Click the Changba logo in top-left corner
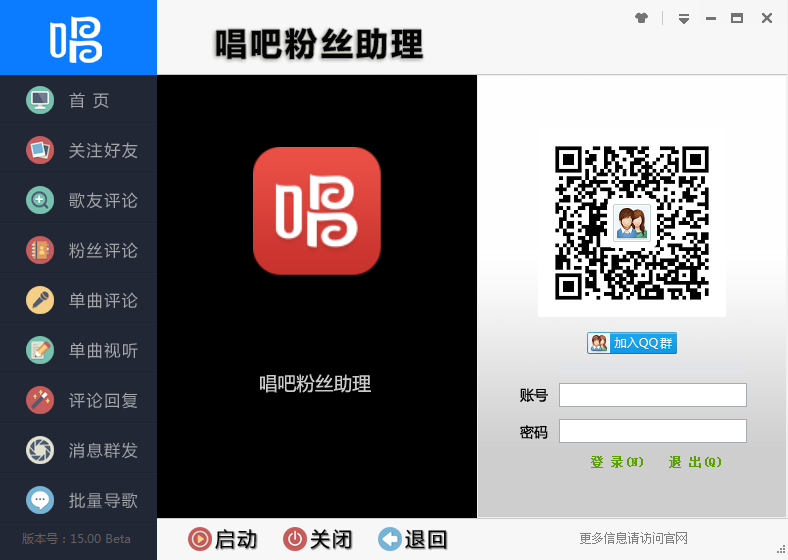 point(77,38)
